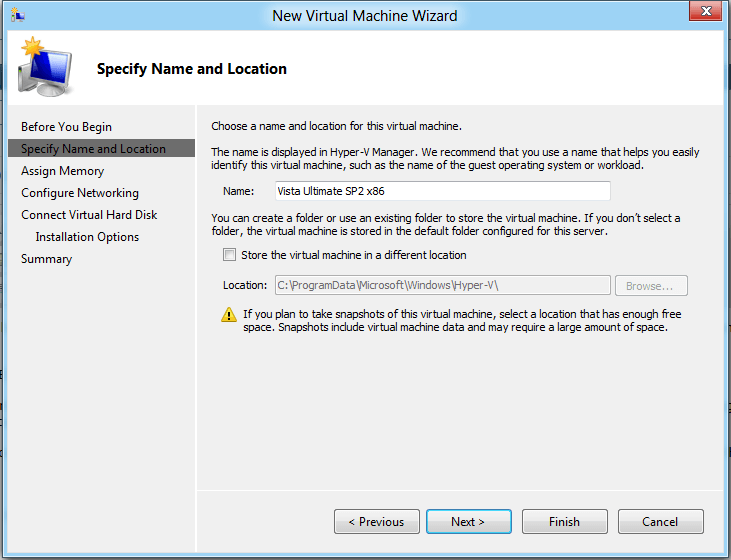Select the Specify Name and Location step

point(93,149)
